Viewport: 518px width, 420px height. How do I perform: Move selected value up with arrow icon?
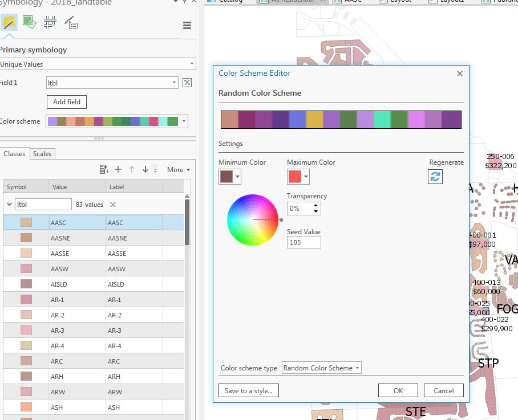coord(131,169)
